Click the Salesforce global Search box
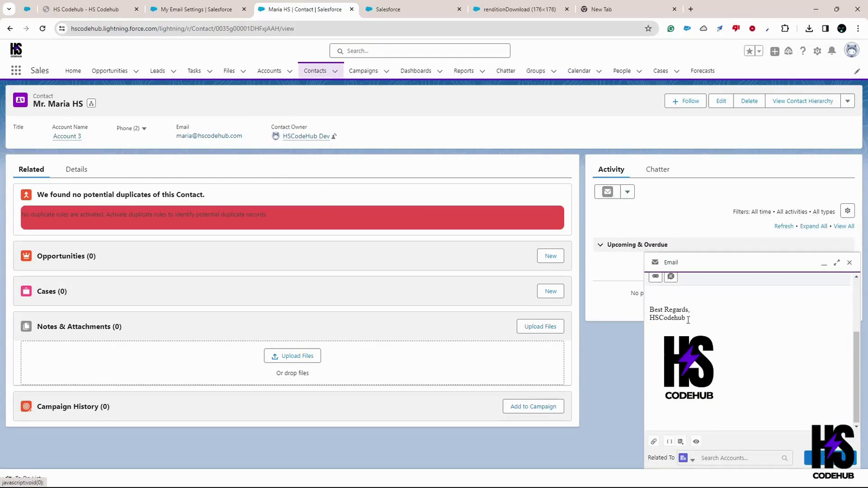This screenshot has height=488, width=868. click(420, 51)
